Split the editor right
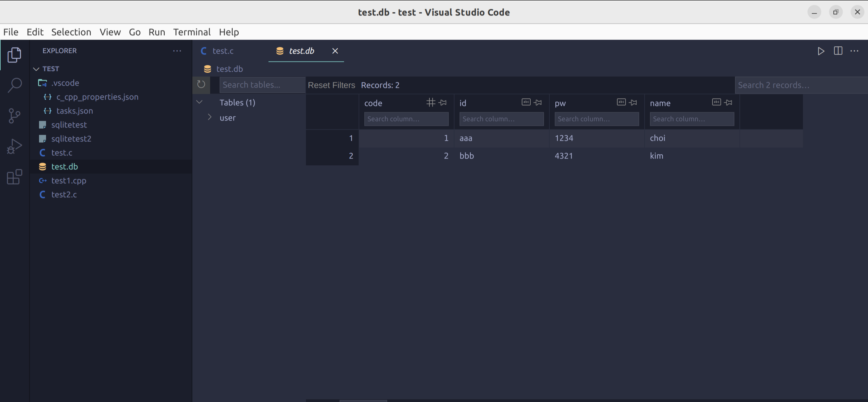868x402 pixels. (x=838, y=51)
